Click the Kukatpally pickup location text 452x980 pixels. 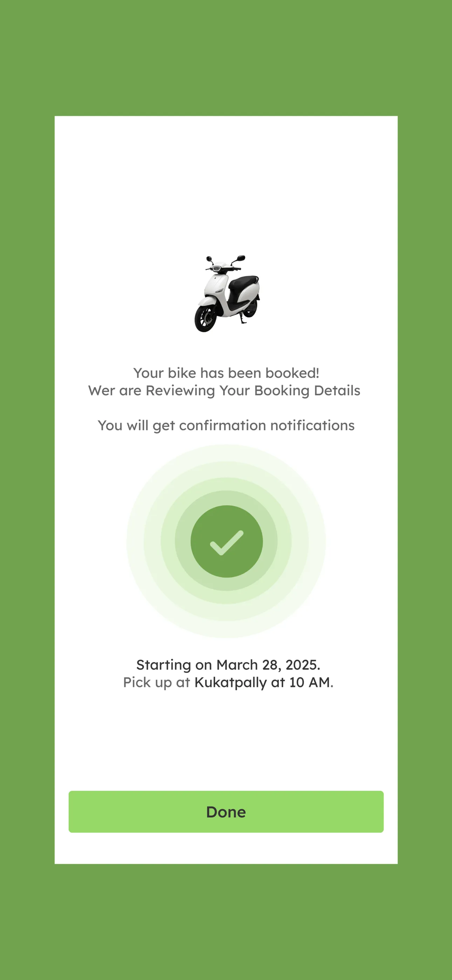(231, 682)
